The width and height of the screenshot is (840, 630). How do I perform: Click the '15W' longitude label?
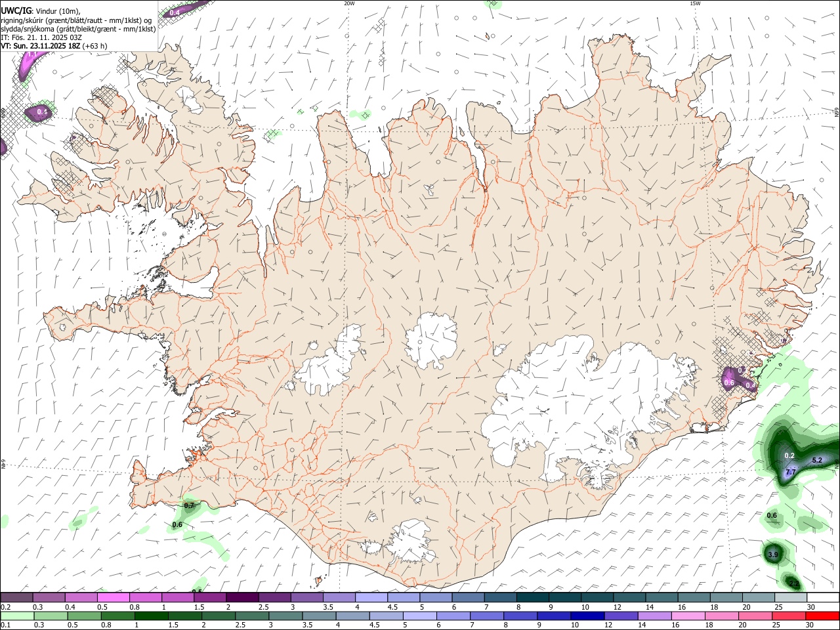(695, 3)
